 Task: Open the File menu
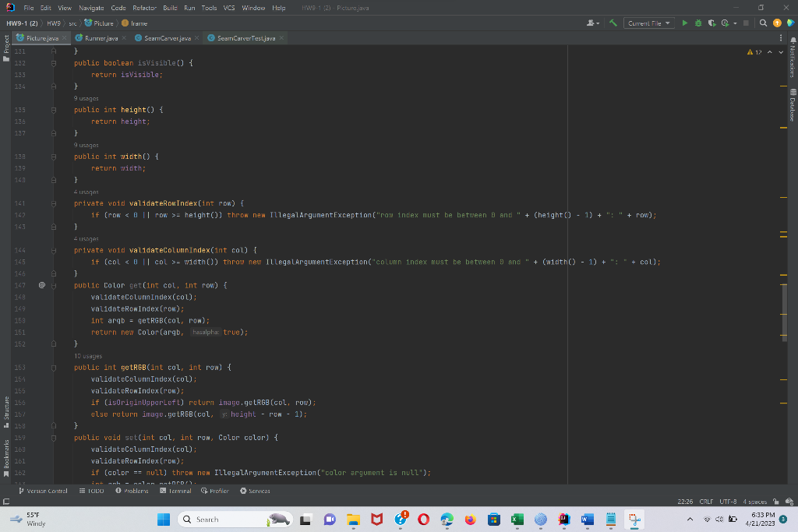pyautogui.click(x=29, y=8)
